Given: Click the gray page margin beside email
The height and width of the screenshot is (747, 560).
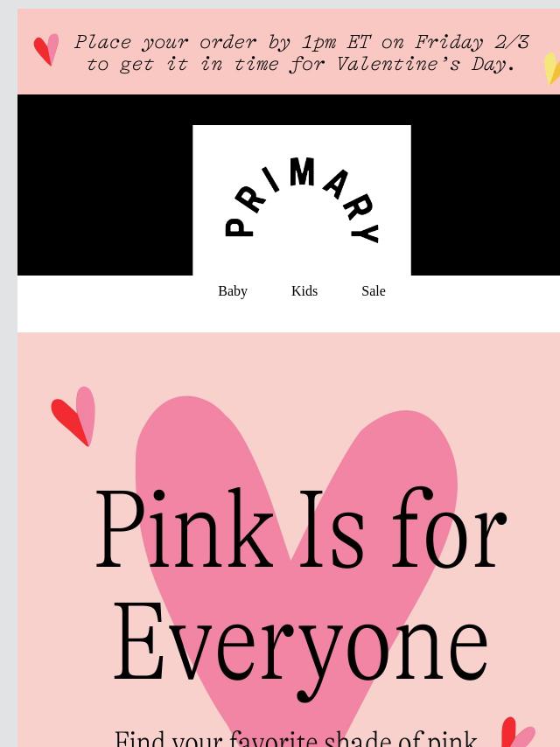Looking at the screenshot, I should click(x=9, y=381).
